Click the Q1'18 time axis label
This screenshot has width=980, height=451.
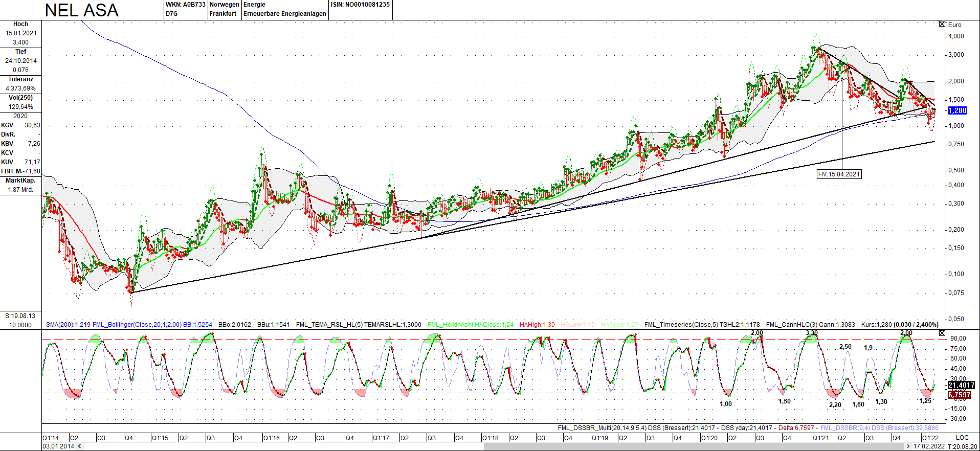click(491, 438)
